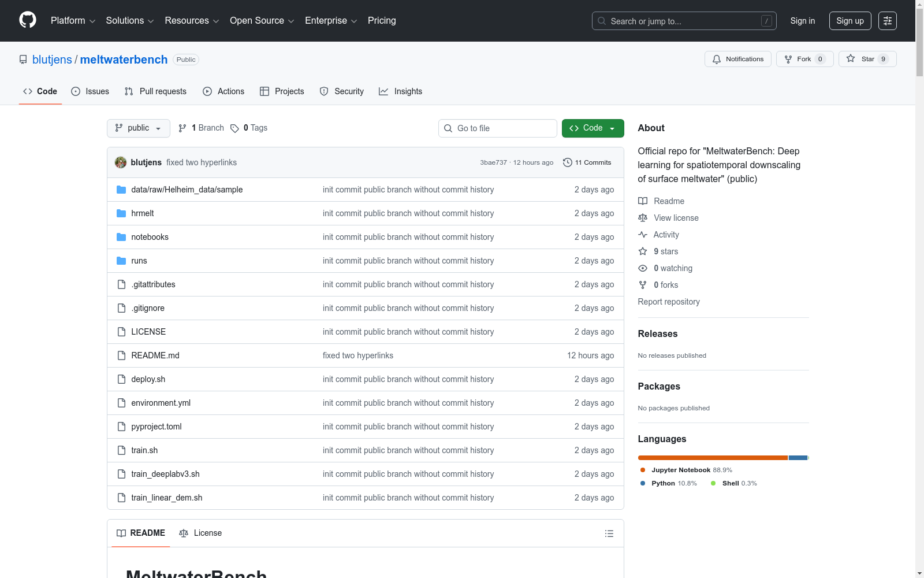Select the License tab above the README
924x578 pixels.
click(200, 533)
